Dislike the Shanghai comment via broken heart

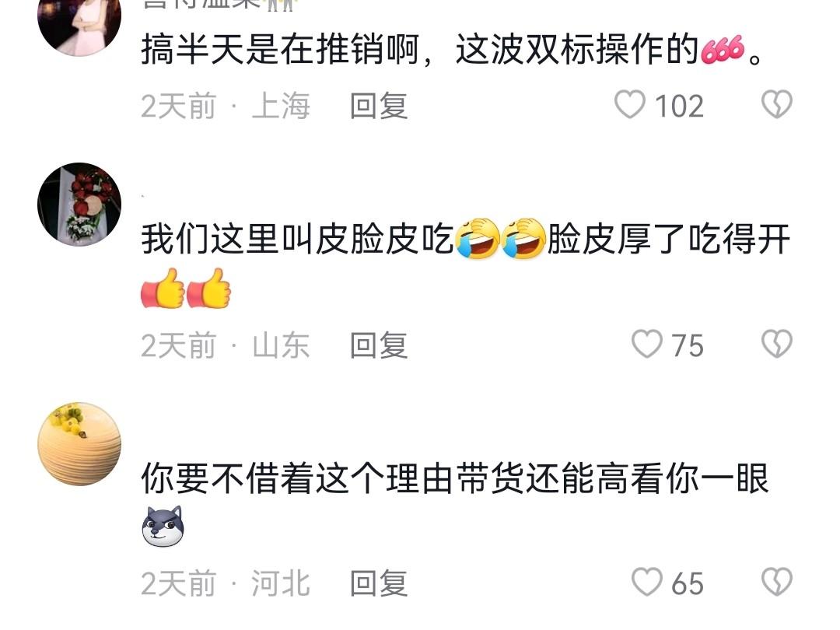coord(777,104)
